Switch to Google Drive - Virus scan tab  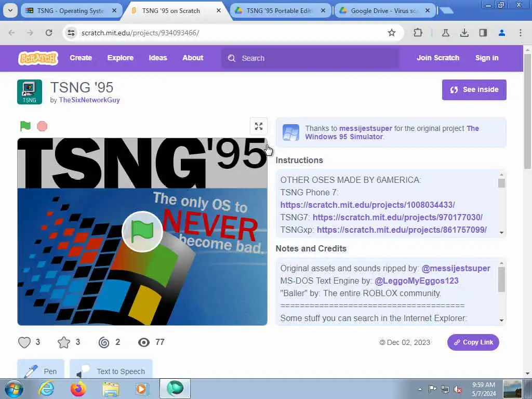pos(384,11)
